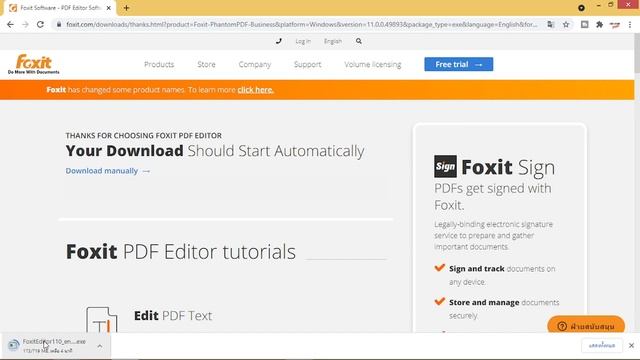The height and width of the screenshot is (360, 640).
Task: Click 'Foxit PDF Editor tutorials' heading
Action: [181, 252]
